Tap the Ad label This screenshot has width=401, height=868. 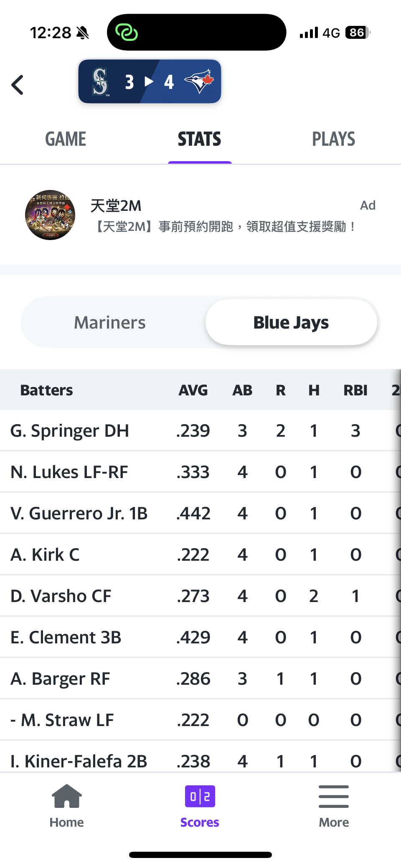(x=368, y=205)
